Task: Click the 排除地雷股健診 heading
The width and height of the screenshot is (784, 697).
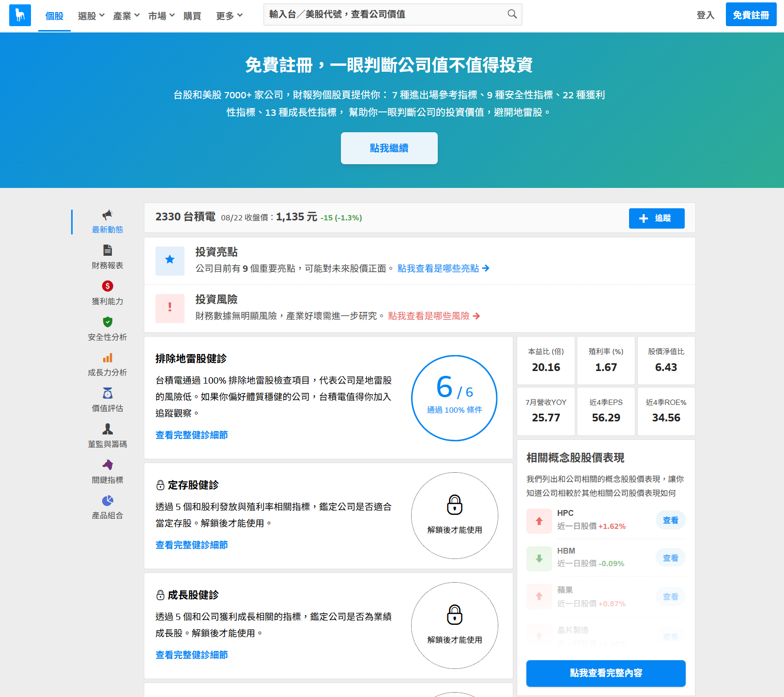Action: (191, 358)
